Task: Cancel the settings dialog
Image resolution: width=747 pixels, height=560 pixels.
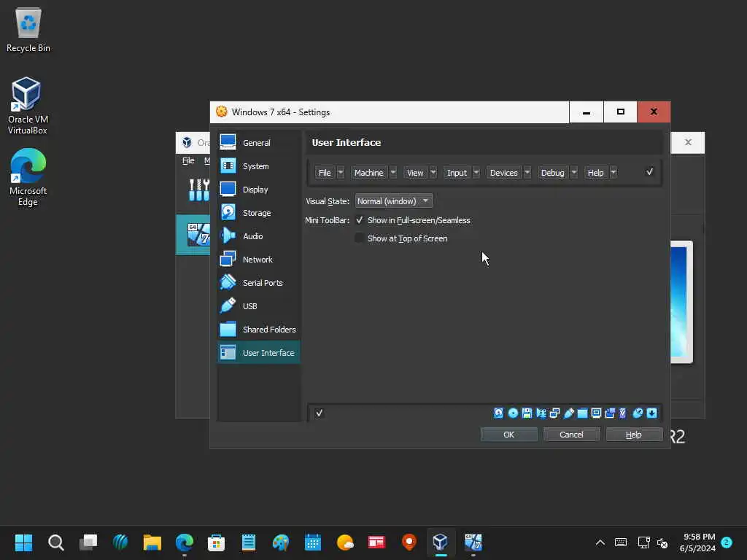Action: (571, 435)
